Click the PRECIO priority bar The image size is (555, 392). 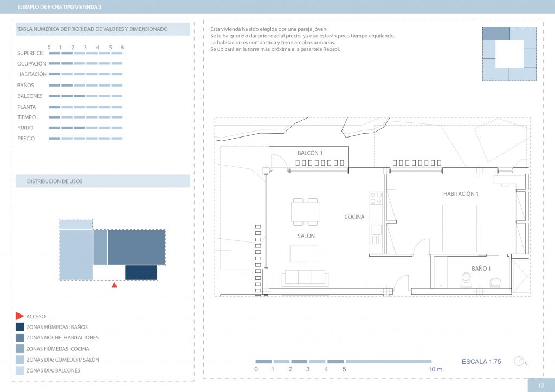click(x=86, y=139)
